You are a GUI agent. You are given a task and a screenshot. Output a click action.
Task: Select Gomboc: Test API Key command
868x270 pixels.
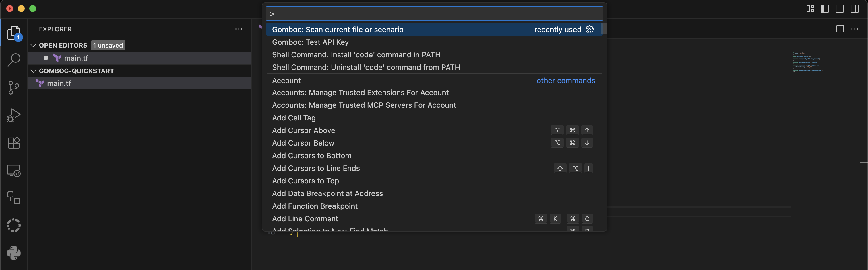[310, 42]
